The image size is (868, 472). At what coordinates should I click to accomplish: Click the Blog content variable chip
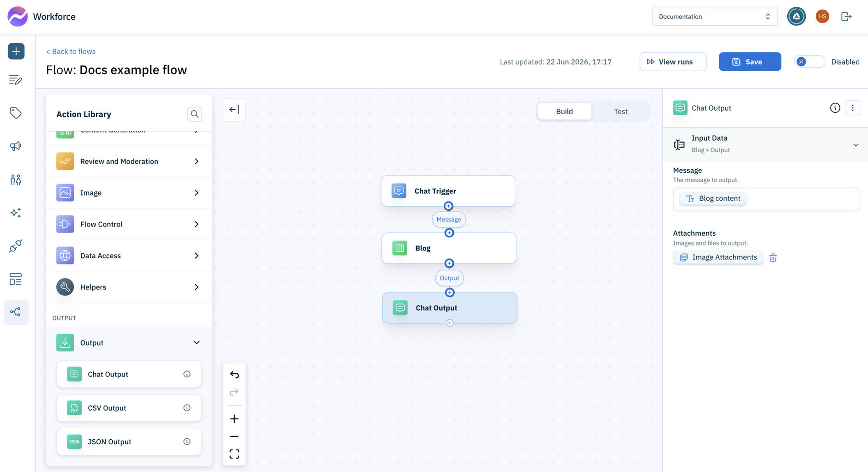pos(713,199)
